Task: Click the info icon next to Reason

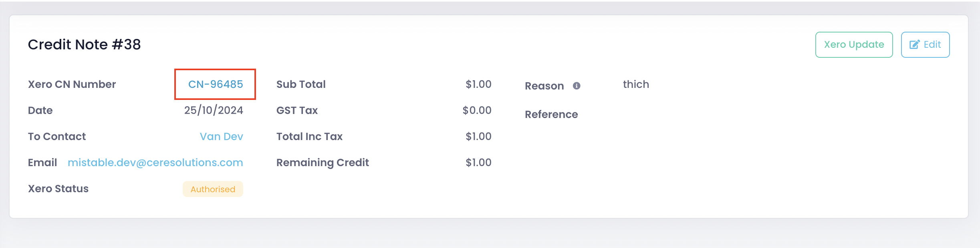Action: pos(577,86)
